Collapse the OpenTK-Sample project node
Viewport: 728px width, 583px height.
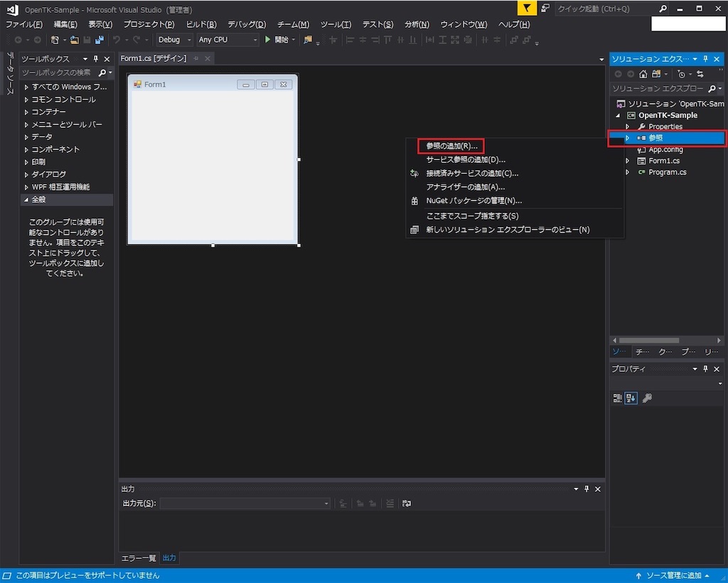[618, 115]
